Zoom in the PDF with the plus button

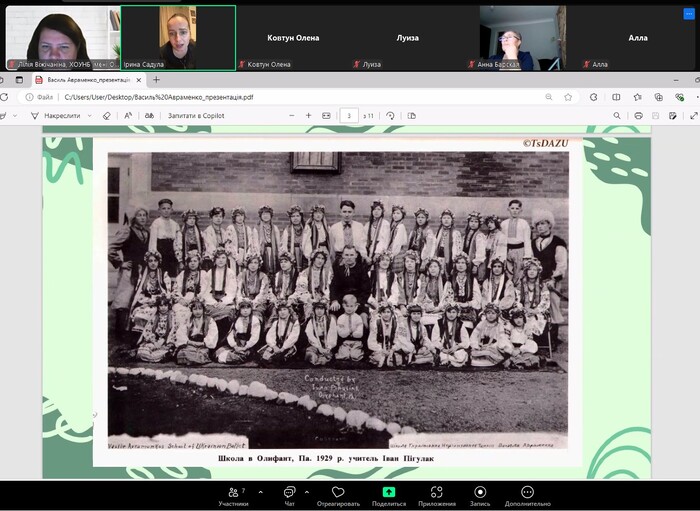pyautogui.click(x=308, y=116)
